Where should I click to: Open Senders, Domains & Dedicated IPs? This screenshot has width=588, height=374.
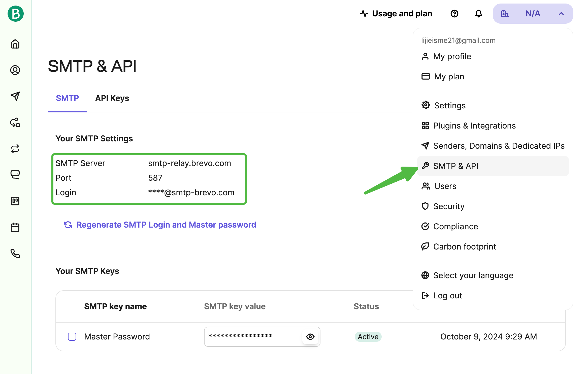pyautogui.click(x=493, y=146)
